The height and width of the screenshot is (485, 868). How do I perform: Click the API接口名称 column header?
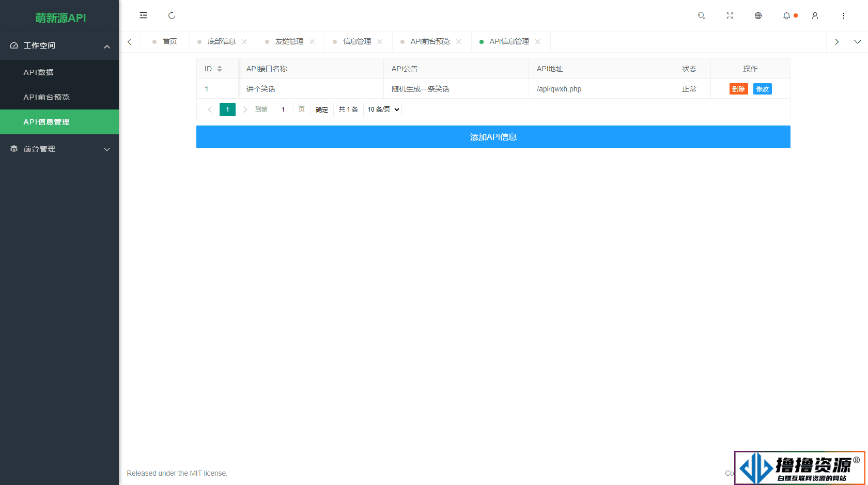(x=311, y=69)
